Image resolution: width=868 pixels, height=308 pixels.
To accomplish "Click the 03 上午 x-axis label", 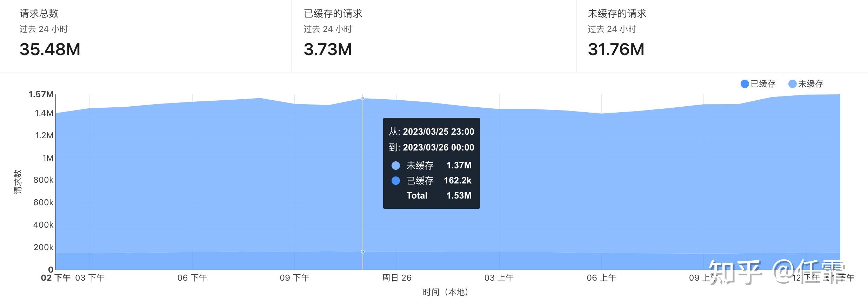I will 499,278.
